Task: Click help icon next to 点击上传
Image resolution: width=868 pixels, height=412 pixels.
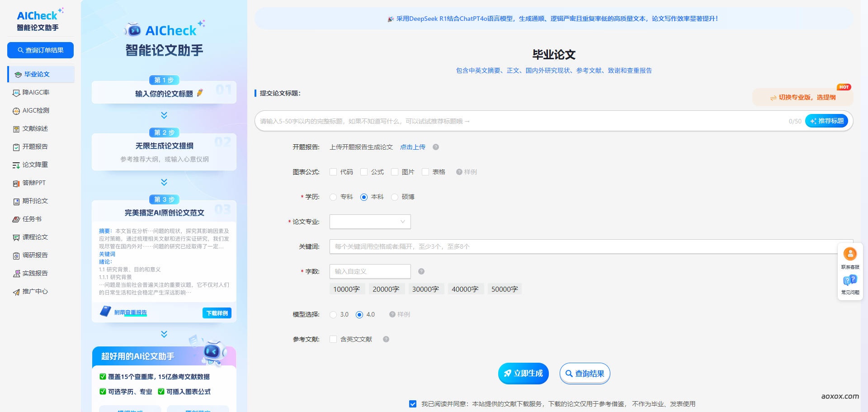Action: pos(436,147)
